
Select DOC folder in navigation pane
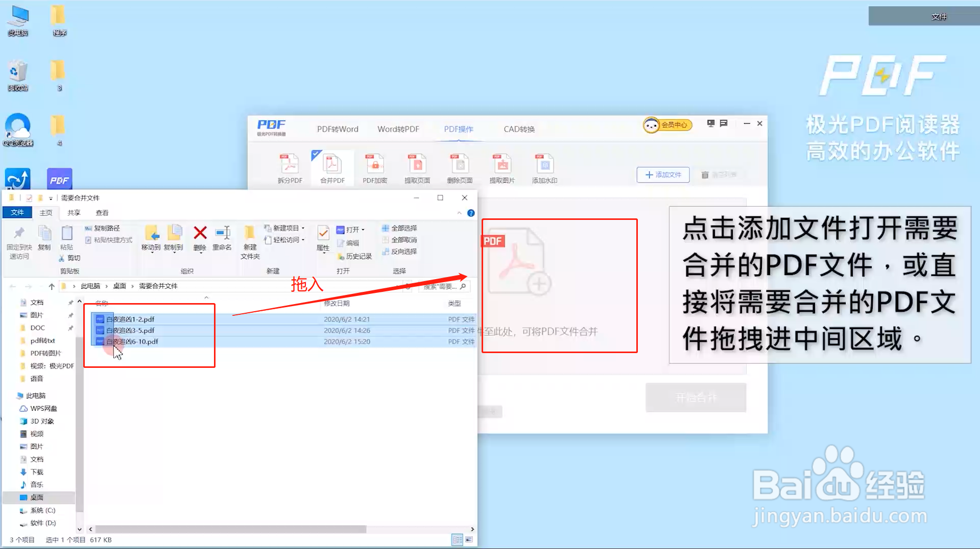[37, 328]
